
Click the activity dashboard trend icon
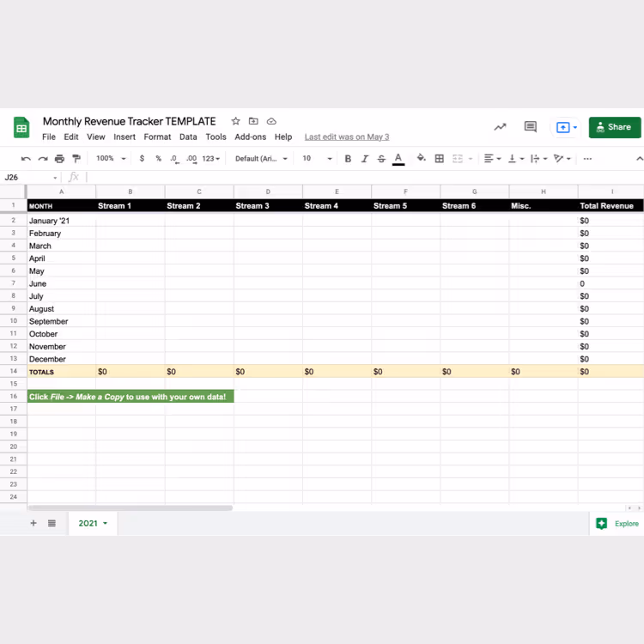[500, 127]
